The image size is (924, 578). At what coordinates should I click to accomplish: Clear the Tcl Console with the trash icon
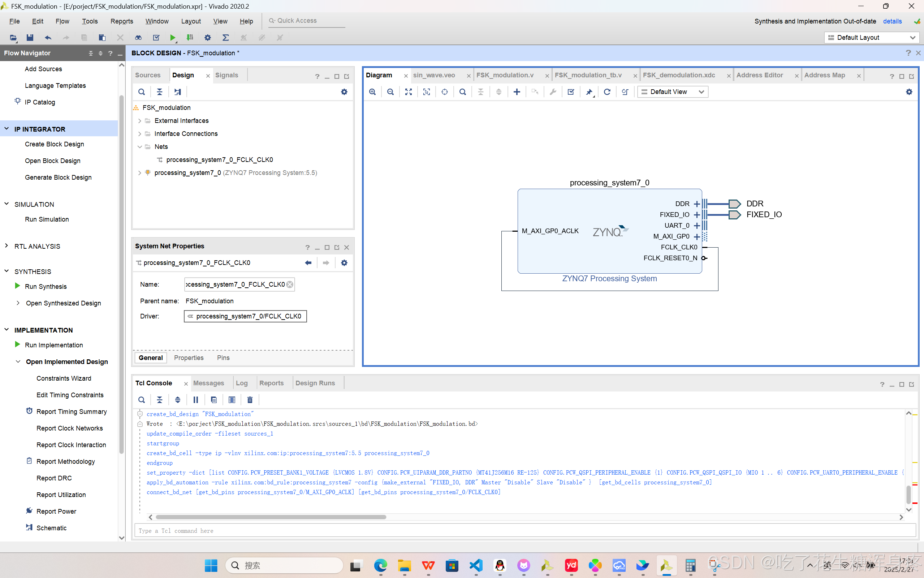click(250, 400)
